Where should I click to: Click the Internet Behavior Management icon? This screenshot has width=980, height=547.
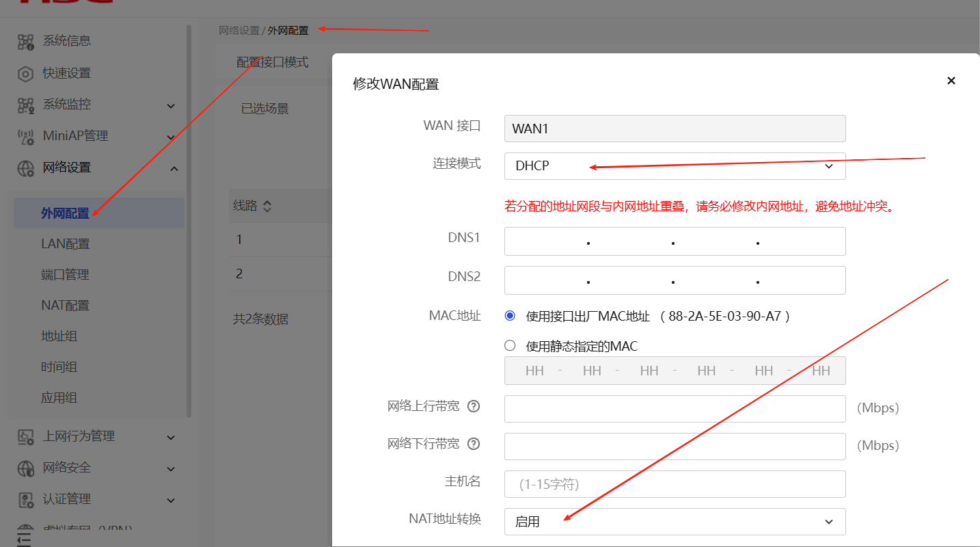coord(25,436)
